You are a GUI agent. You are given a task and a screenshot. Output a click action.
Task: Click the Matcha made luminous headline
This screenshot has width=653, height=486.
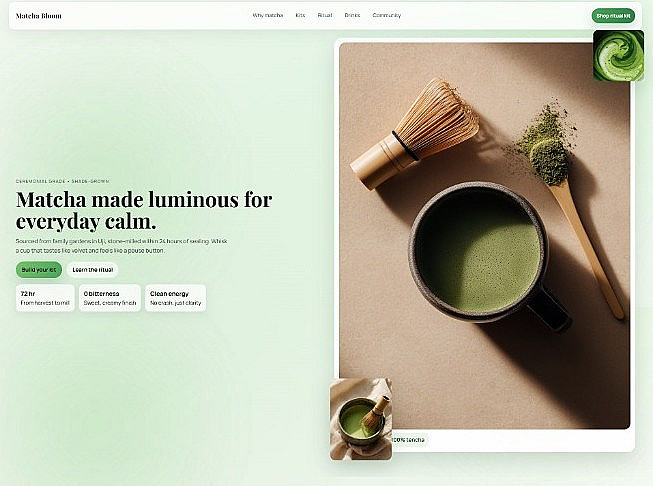[x=144, y=210]
